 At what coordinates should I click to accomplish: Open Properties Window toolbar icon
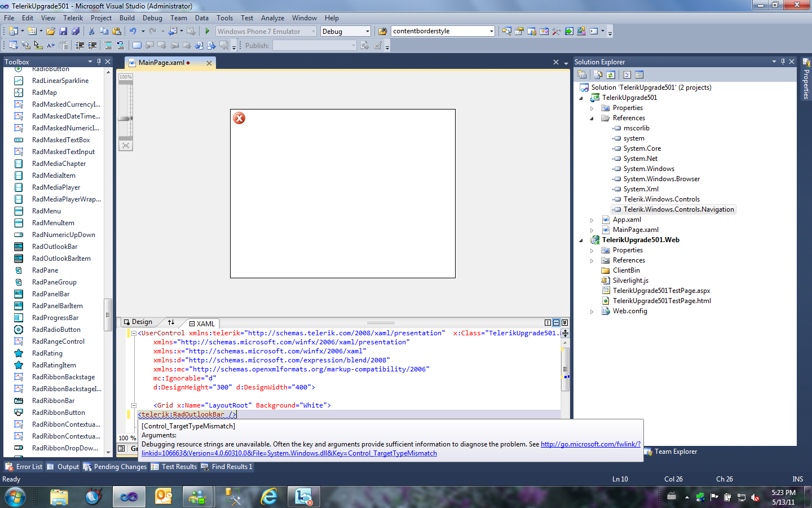[519, 31]
